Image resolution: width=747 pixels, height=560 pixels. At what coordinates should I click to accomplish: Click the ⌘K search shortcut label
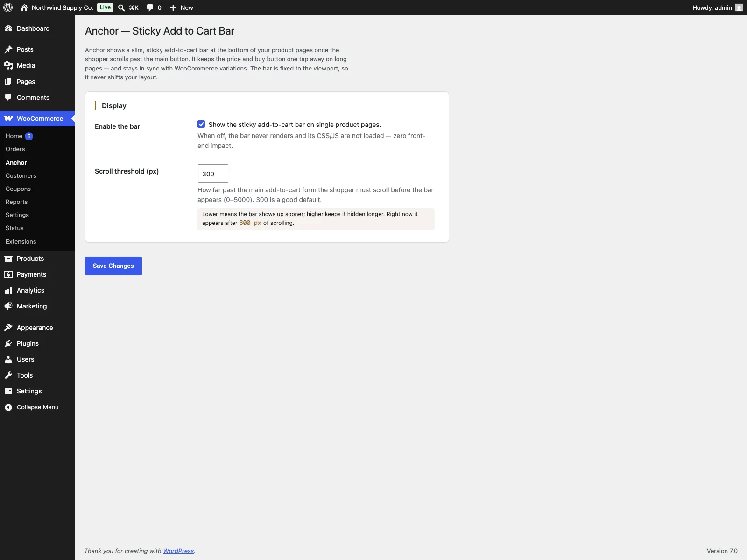pyautogui.click(x=134, y=7)
